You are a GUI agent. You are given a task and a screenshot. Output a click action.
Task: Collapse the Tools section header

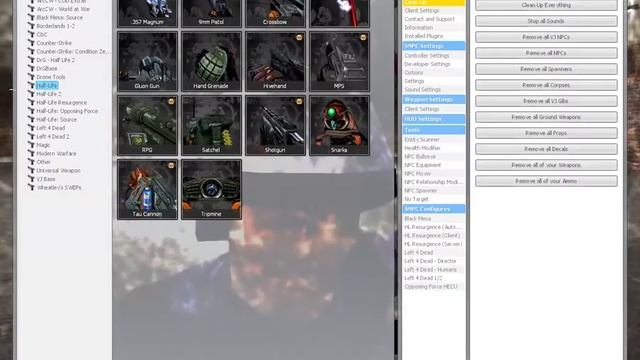[433, 130]
